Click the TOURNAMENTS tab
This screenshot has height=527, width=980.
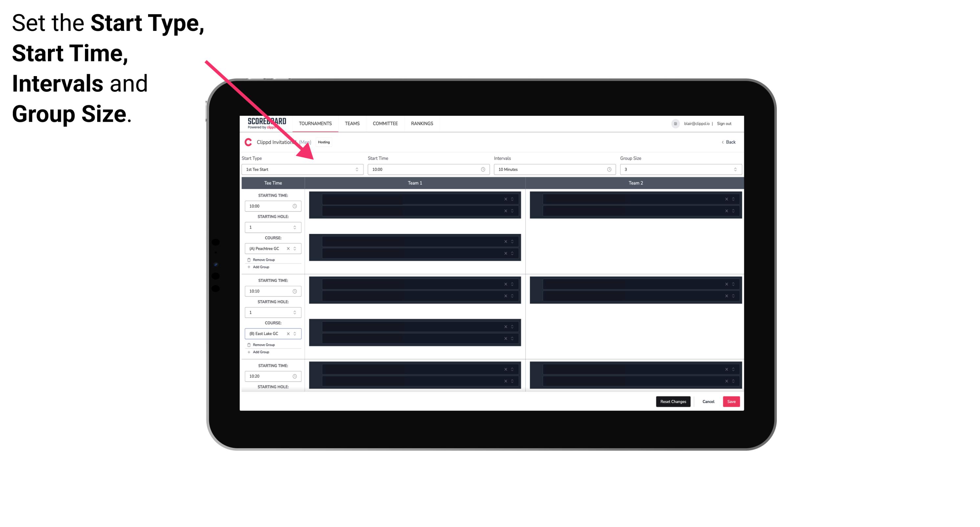pyautogui.click(x=316, y=123)
